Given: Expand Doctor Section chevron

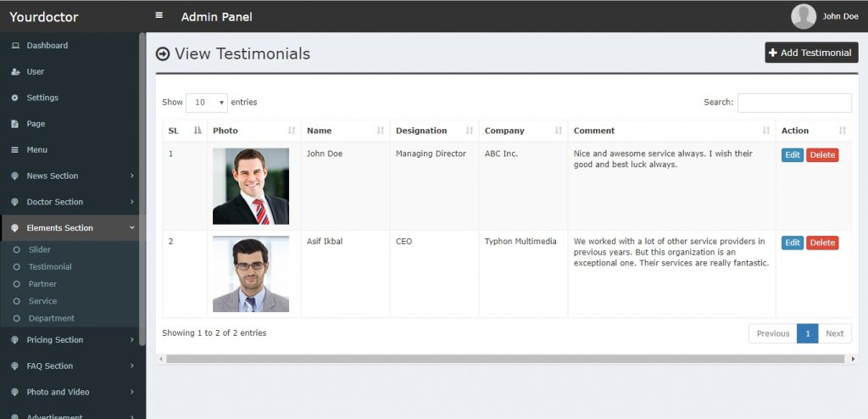Looking at the screenshot, I should coord(131,202).
